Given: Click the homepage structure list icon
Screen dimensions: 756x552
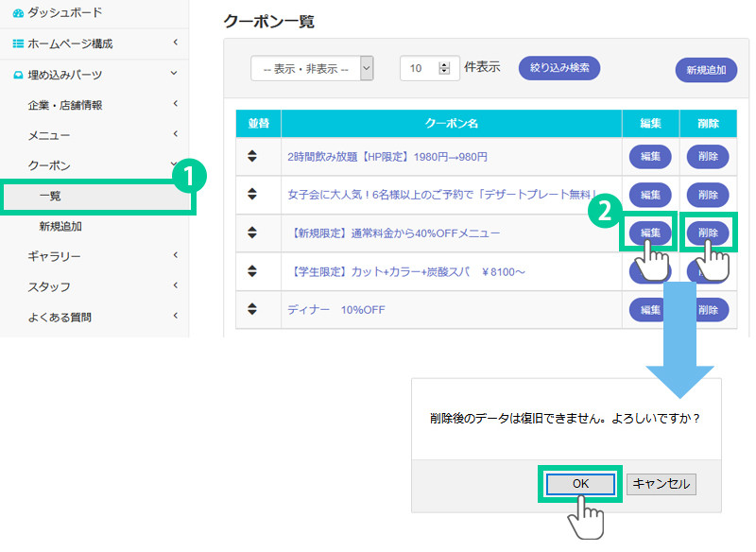Looking at the screenshot, I should (x=18, y=43).
